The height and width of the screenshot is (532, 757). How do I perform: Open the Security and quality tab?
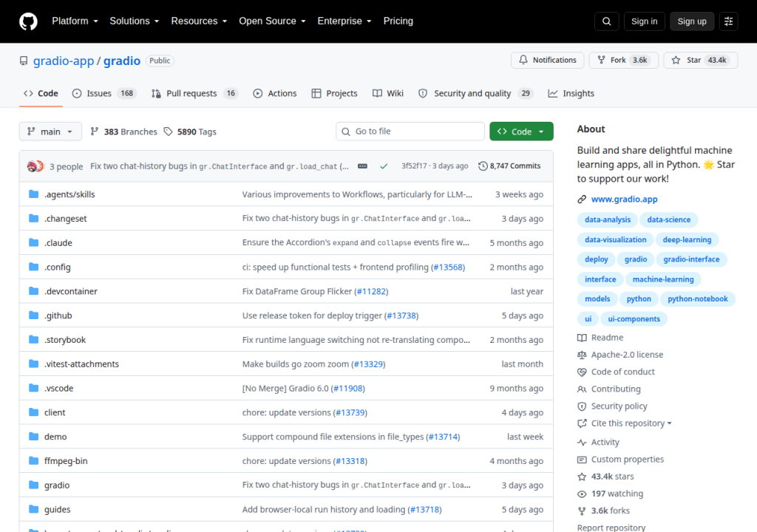coord(475,94)
